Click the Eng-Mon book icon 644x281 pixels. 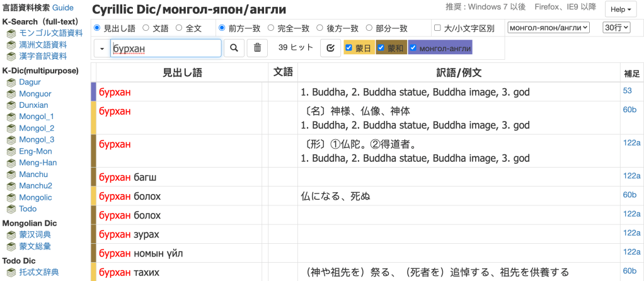tap(11, 151)
